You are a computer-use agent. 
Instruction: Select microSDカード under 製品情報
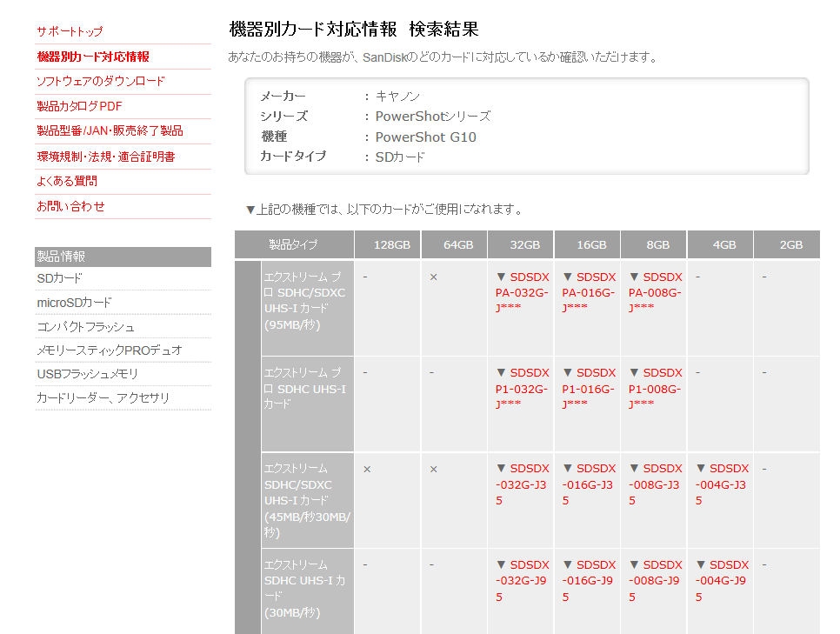[74, 303]
